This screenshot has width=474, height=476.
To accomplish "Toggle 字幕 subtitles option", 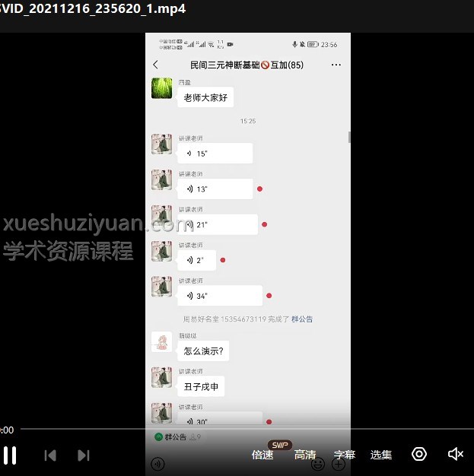I will [x=345, y=455].
